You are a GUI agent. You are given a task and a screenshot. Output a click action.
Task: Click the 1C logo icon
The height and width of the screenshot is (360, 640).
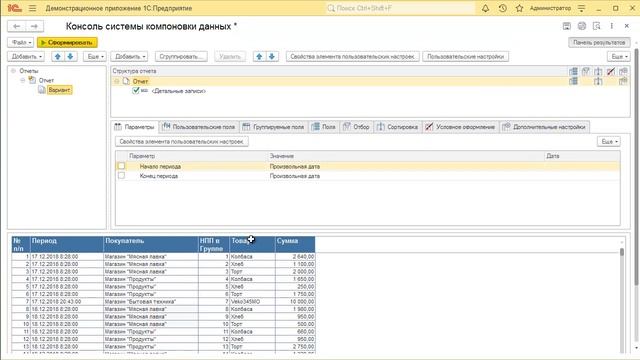pos(15,8)
